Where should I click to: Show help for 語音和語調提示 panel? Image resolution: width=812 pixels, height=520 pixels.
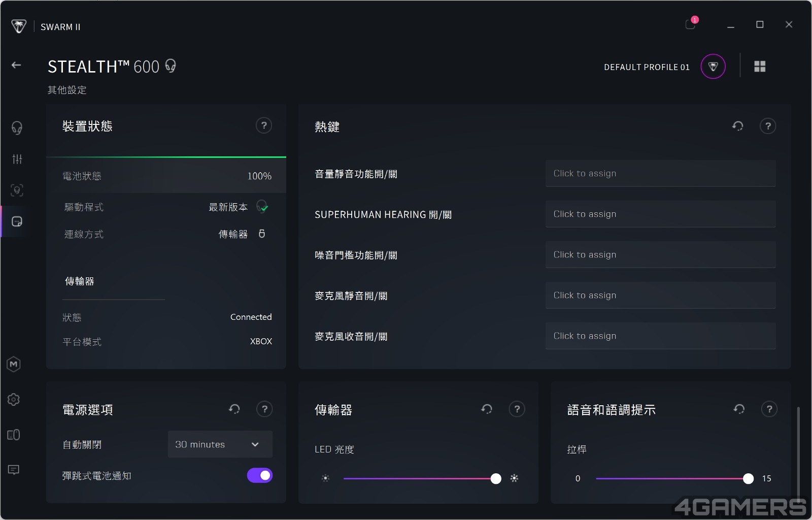click(x=769, y=409)
